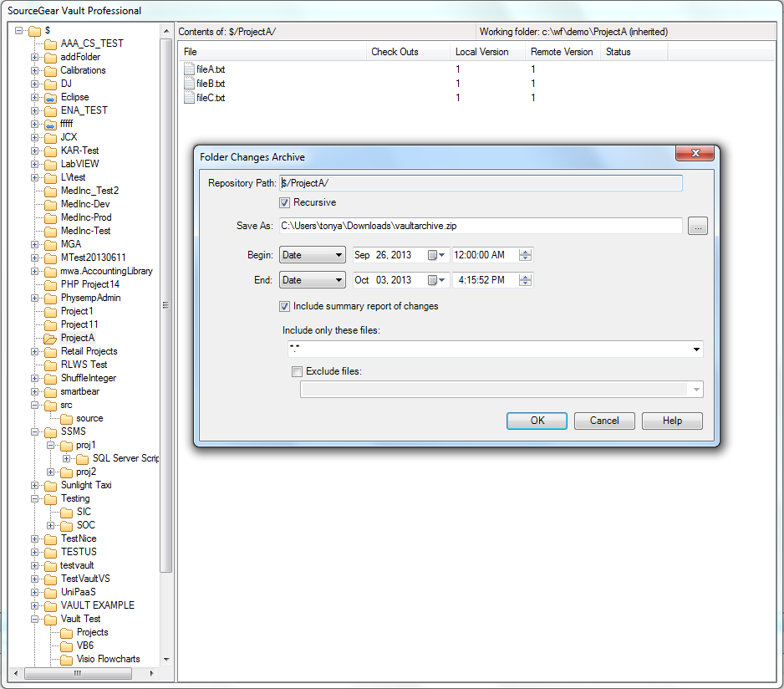Click the fileC.txt file icon
This screenshot has height=689, width=784.
click(x=189, y=98)
